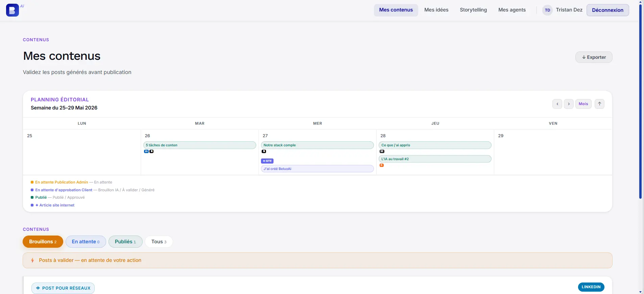
Task: Click the X badge under 5 tâches de conten
Action: pos(151,151)
